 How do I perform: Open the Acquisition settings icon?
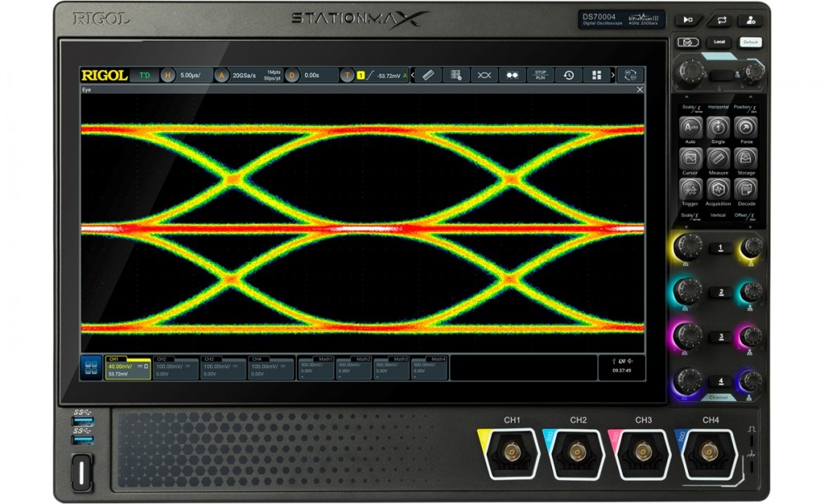click(x=718, y=189)
